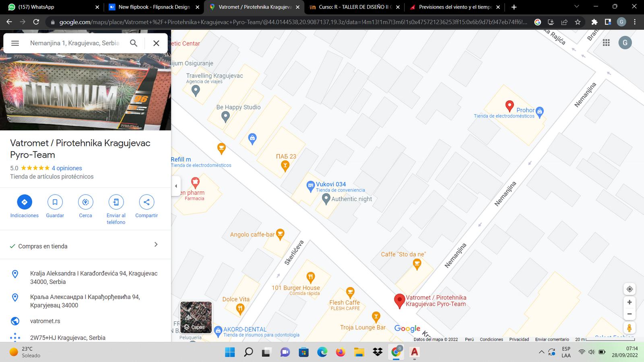Switch to Curso: R - TALLER DE DISEÑO tab
The image size is (644, 362).
click(354, 7)
